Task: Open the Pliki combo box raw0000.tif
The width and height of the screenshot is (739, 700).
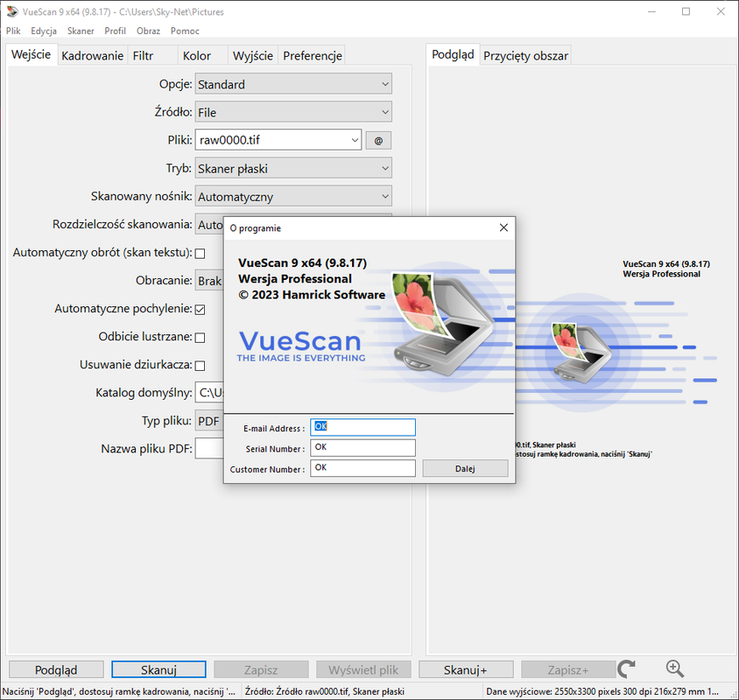Action: coord(278,140)
